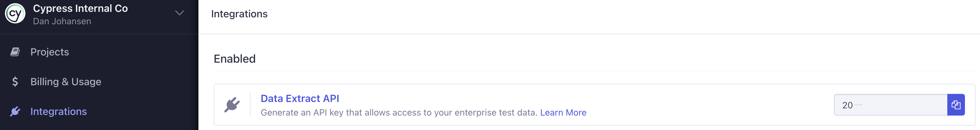Click the Enabled section heading

tap(235, 59)
